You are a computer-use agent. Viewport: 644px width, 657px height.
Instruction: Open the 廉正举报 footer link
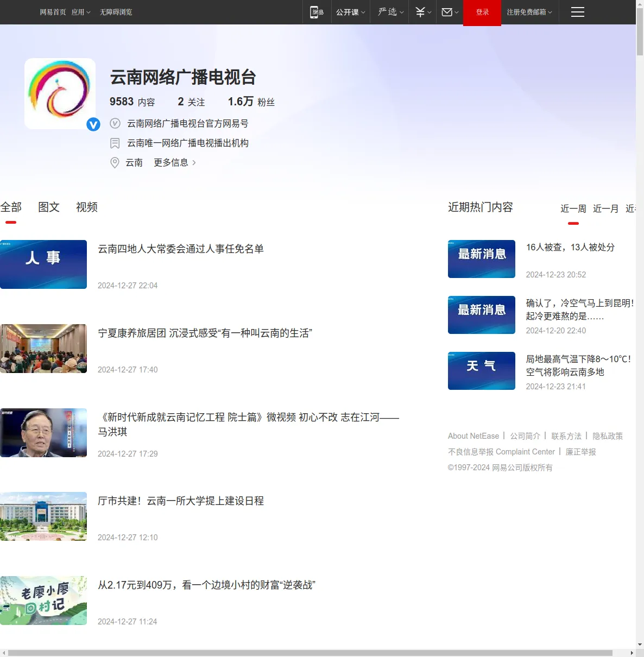pyautogui.click(x=580, y=452)
